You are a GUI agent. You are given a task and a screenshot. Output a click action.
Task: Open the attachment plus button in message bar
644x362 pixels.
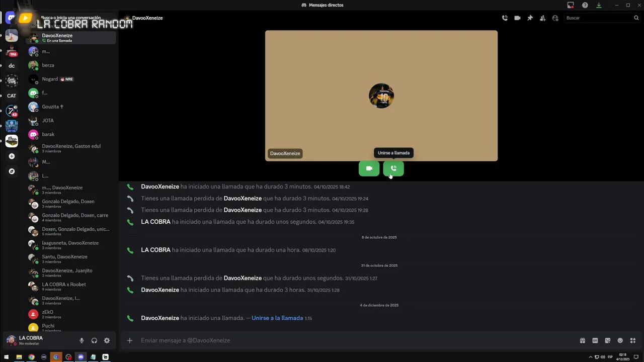pyautogui.click(x=129, y=340)
